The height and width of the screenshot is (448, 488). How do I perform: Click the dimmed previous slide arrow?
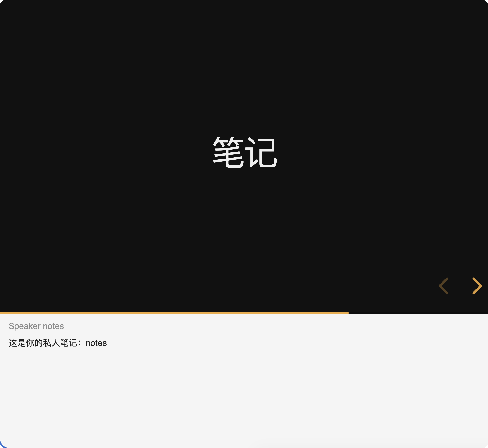(444, 286)
